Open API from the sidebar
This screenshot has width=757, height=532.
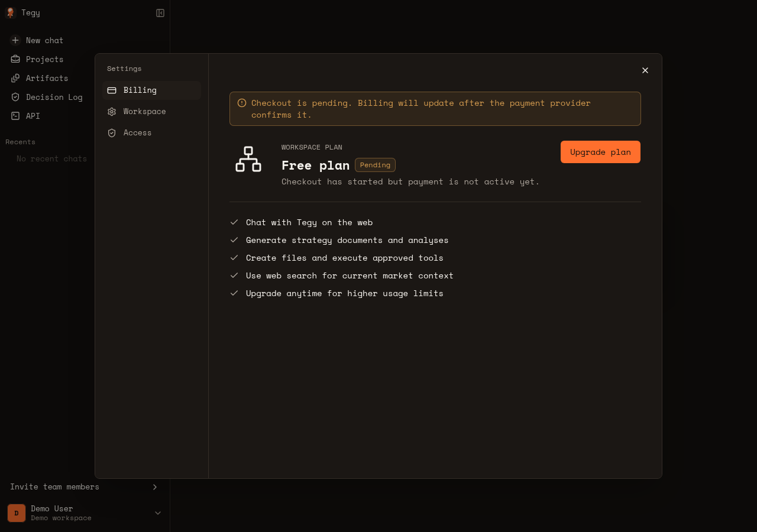(x=85, y=116)
